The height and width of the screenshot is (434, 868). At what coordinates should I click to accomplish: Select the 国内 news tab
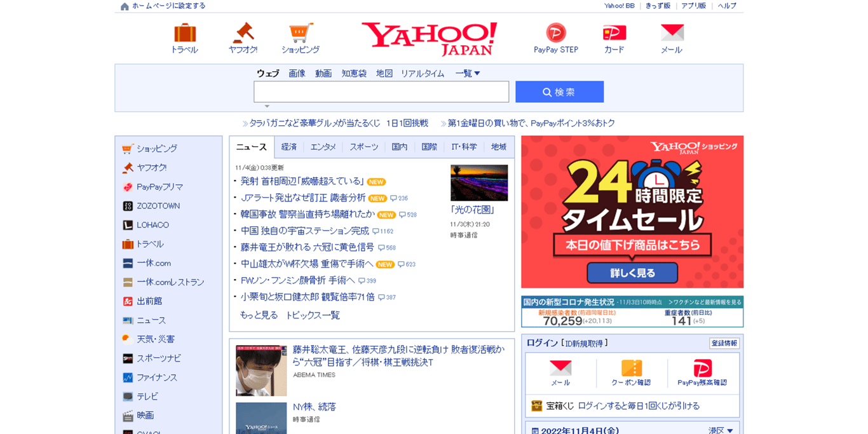[x=400, y=147]
